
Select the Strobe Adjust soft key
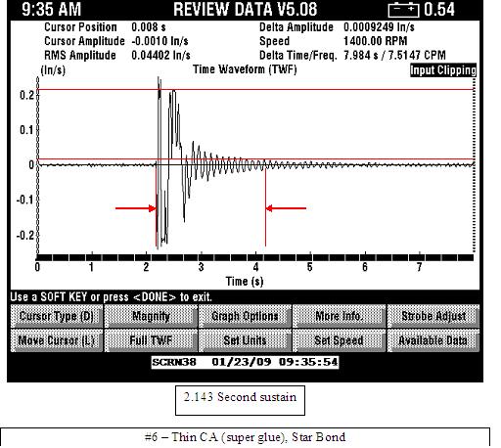433,316
